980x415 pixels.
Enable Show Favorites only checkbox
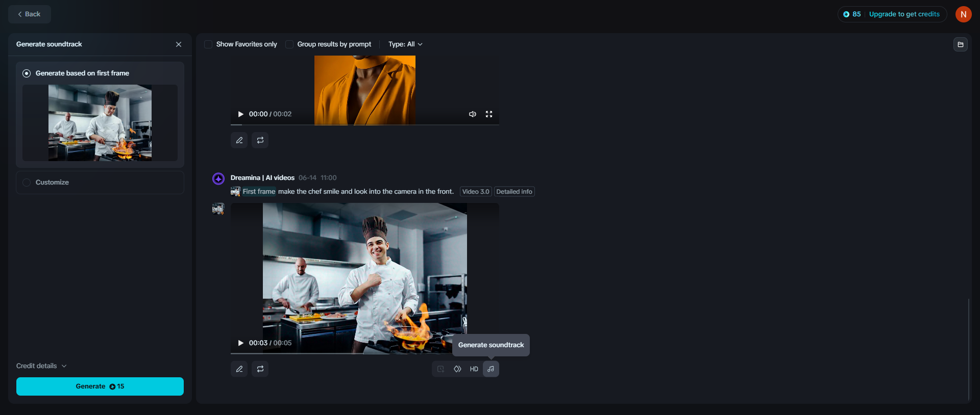point(208,44)
